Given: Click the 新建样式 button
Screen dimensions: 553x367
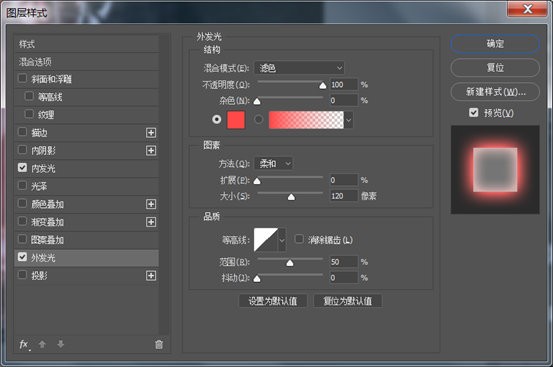Looking at the screenshot, I should [495, 92].
